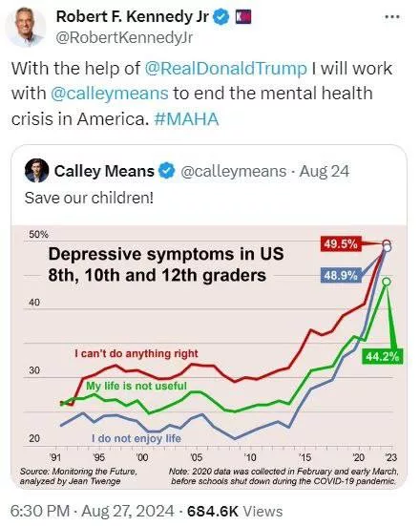The height and width of the screenshot is (526, 420).
Task: Open Robert F. Kennedy Jr's profile avatar
Action: [26, 27]
